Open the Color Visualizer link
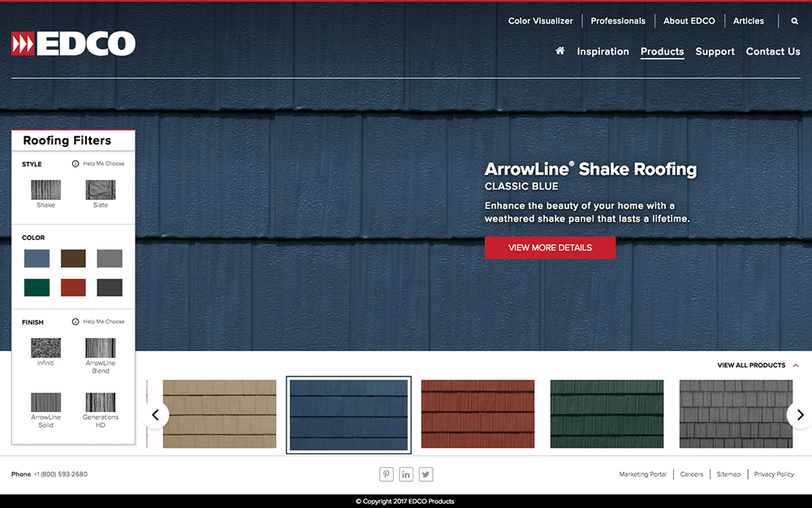The image size is (812, 508). (540, 21)
